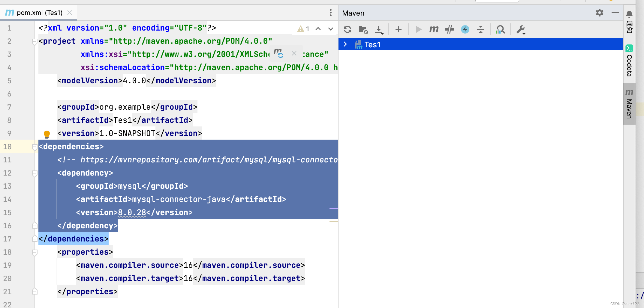Open Maven settings wrench icon

tap(521, 29)
